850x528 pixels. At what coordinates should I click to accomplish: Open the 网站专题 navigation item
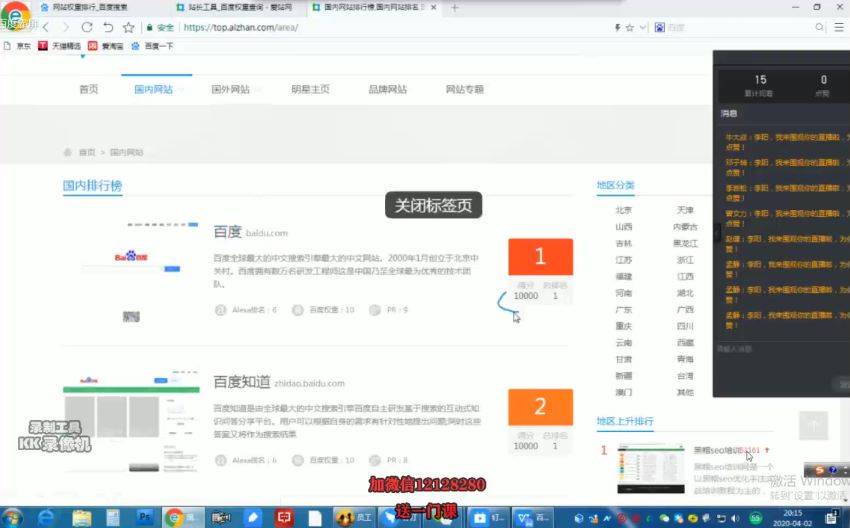click(465, 89)
